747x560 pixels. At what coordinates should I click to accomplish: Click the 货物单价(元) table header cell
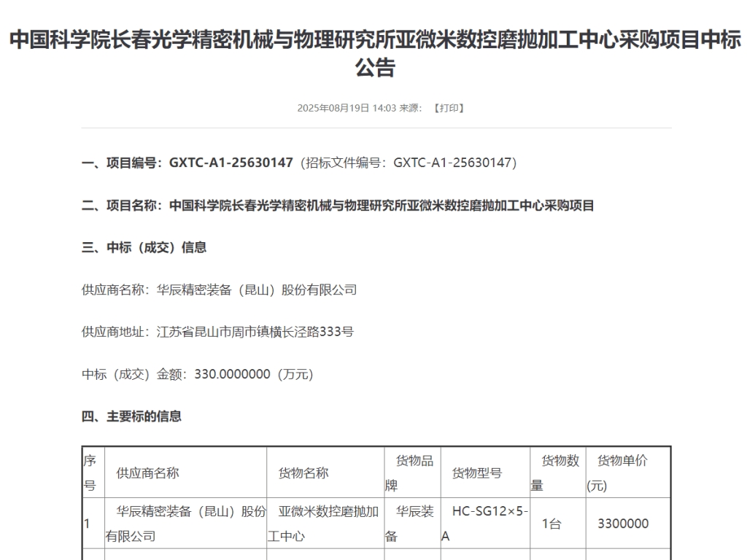coord(628,472)
